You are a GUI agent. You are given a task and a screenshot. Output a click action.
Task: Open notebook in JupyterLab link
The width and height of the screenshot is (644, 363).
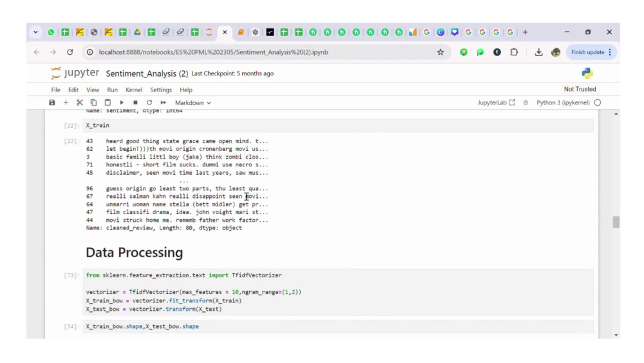(496, 103)
